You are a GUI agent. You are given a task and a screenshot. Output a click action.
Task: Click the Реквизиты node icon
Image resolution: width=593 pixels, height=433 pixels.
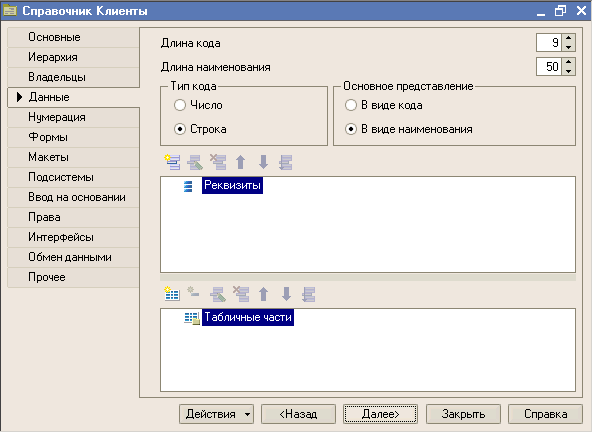(x=188, y=186)
